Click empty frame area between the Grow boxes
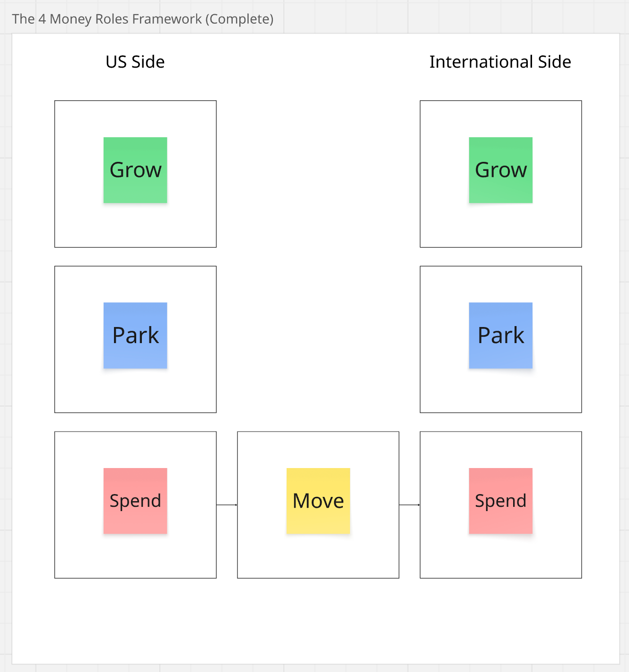This screenshot has width=629, height=672. pyautogui.click(x=318, y=174)
